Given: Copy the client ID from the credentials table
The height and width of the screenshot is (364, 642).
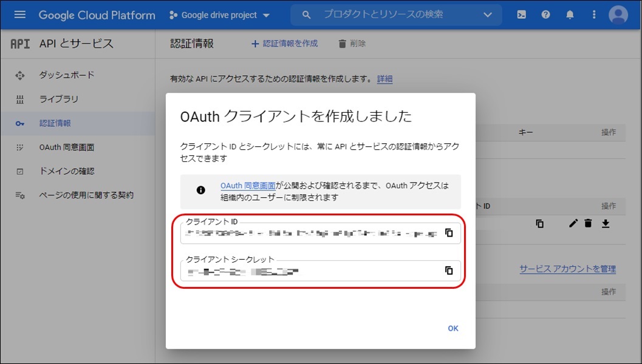Looking at the screenshot, I should (539, 223).
